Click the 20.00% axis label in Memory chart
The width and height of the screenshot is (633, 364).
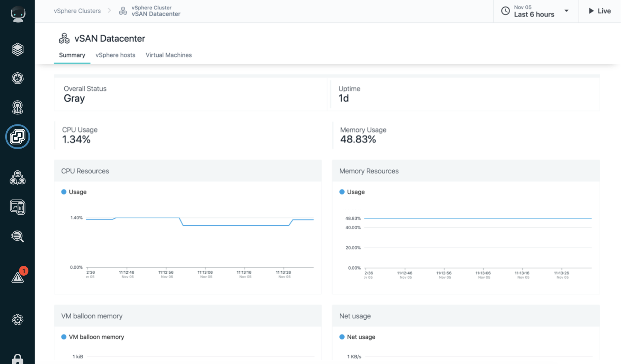pos(353,248)
